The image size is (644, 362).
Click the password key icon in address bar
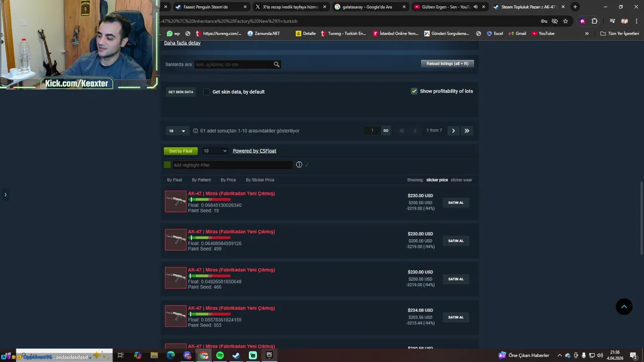[x=544, y=21]
